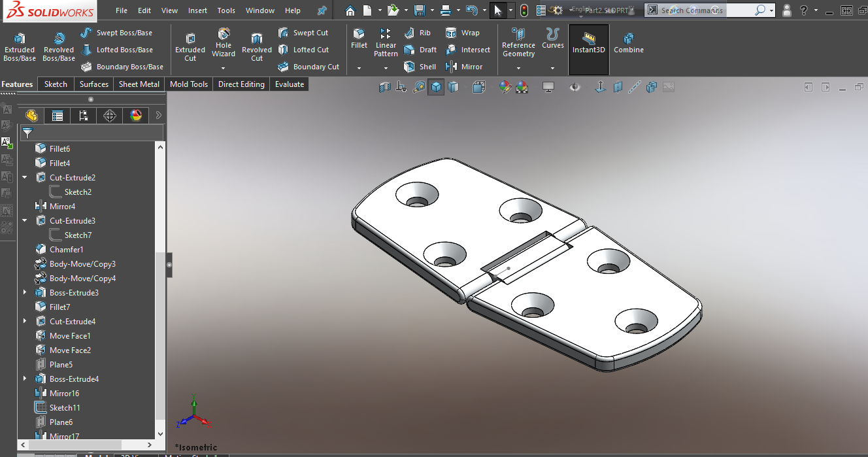Screen dimensions: 868x457
Task: Click the Rebuild traffic light icon
Action: tap(524, 10)
